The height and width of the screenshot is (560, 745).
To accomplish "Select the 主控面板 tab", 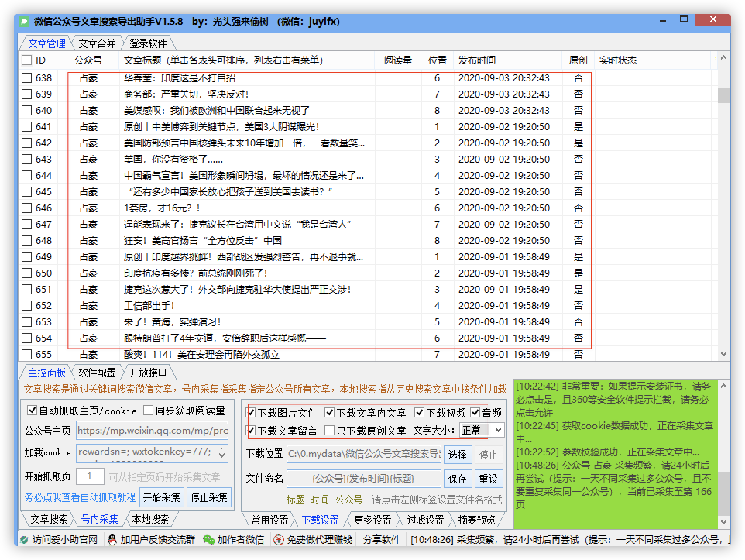I will 47,373.
